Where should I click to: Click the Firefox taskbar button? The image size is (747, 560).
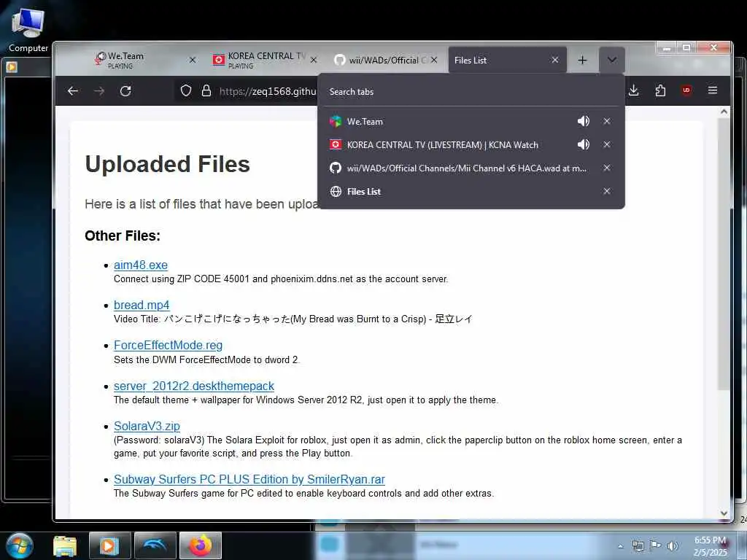point(201,545)
